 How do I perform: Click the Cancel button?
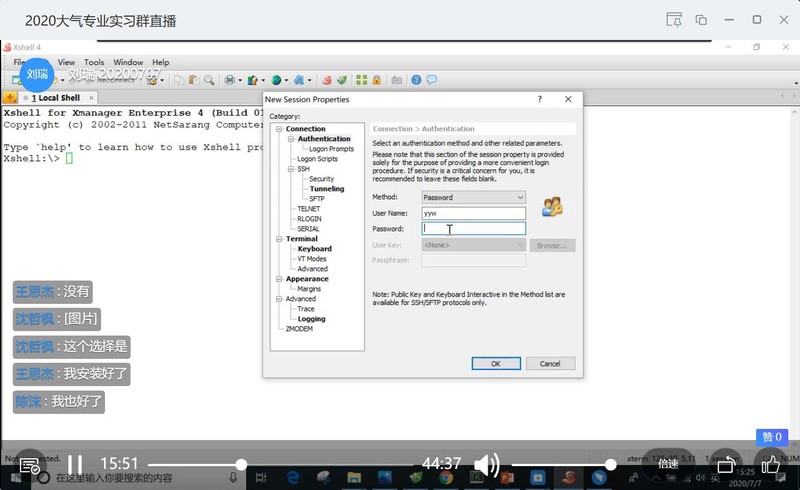pyautogui.click(x=550, y=364)
